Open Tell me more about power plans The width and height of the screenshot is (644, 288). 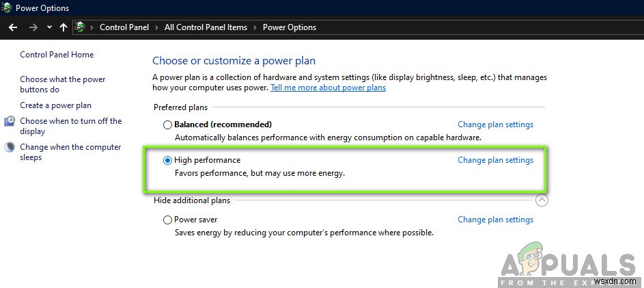pyautogui.click(x=328, y=88)
